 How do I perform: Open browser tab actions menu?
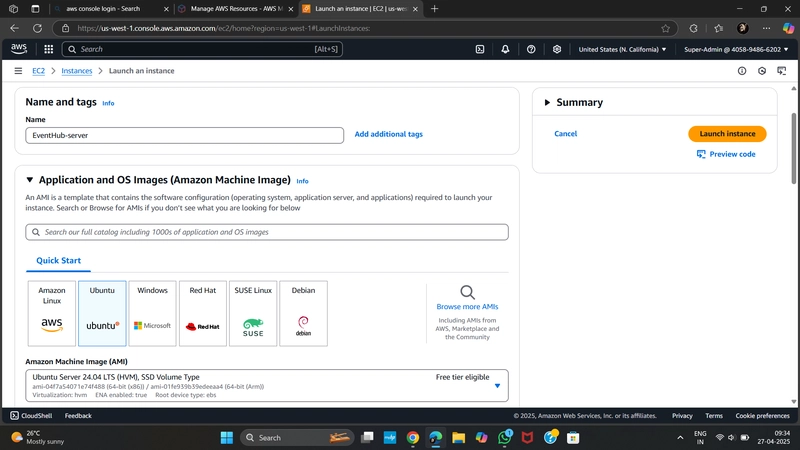click(35, 9)
